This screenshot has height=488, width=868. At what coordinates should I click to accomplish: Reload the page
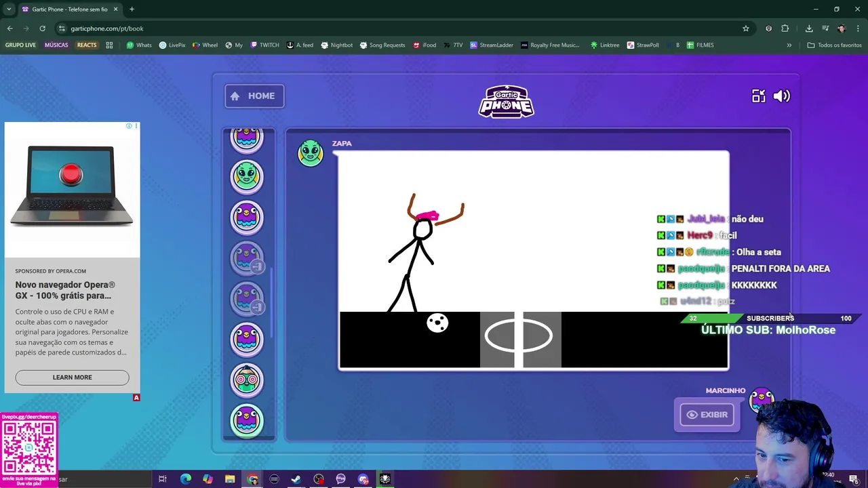click(42, 28)
